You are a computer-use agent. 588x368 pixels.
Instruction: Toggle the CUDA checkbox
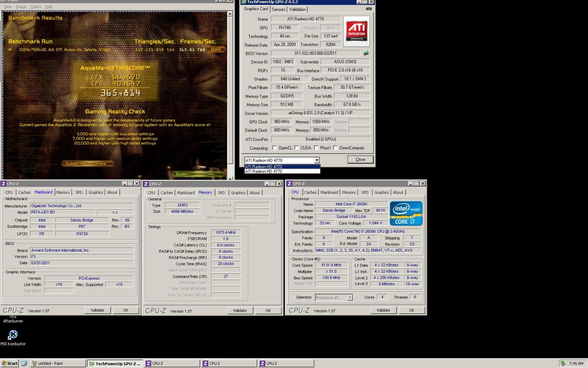pyautogui.click(x=297, y=148)
